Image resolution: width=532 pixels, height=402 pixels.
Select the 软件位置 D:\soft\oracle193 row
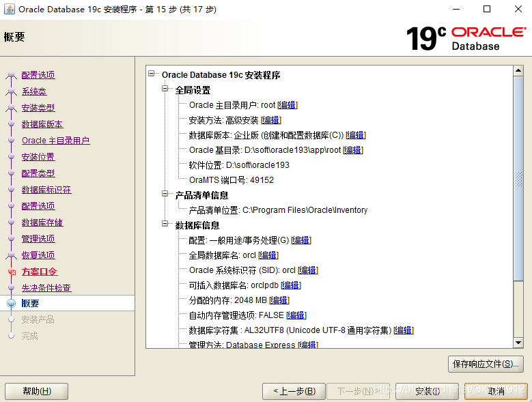pyautogui.click(x=239, y=165)
